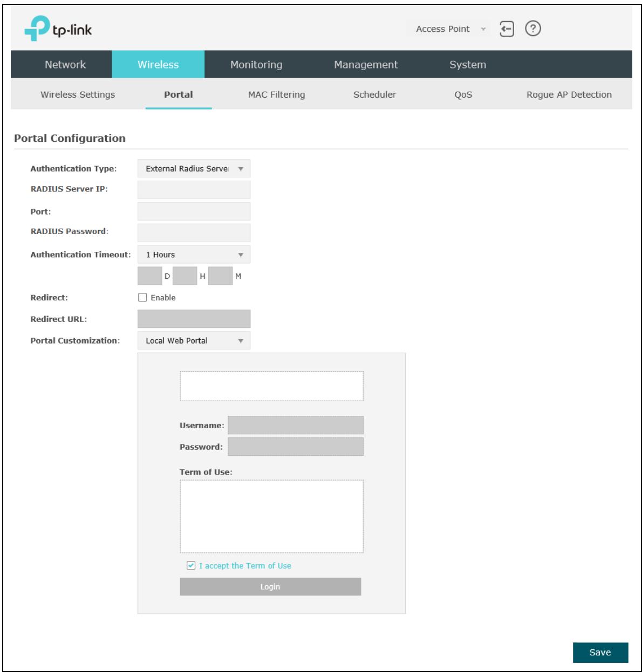Go to Wireless Settings subtab

78,94
